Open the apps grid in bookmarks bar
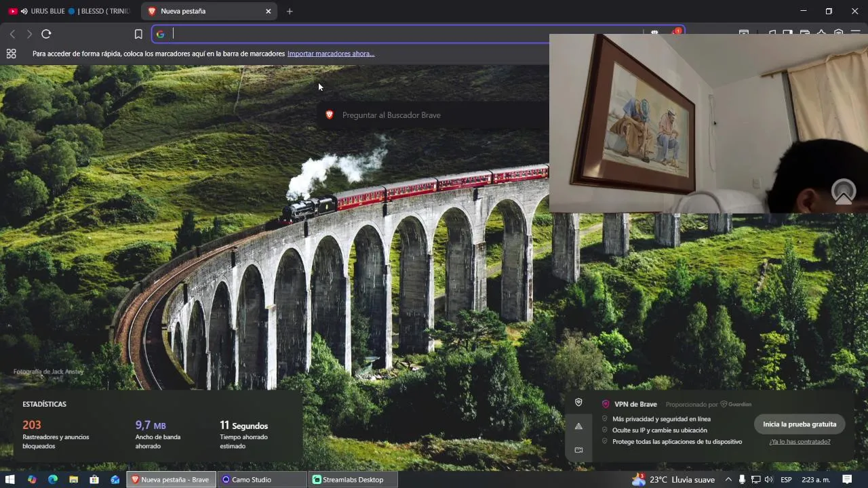Viewport: 868px width, 488px height. point(11,54)
